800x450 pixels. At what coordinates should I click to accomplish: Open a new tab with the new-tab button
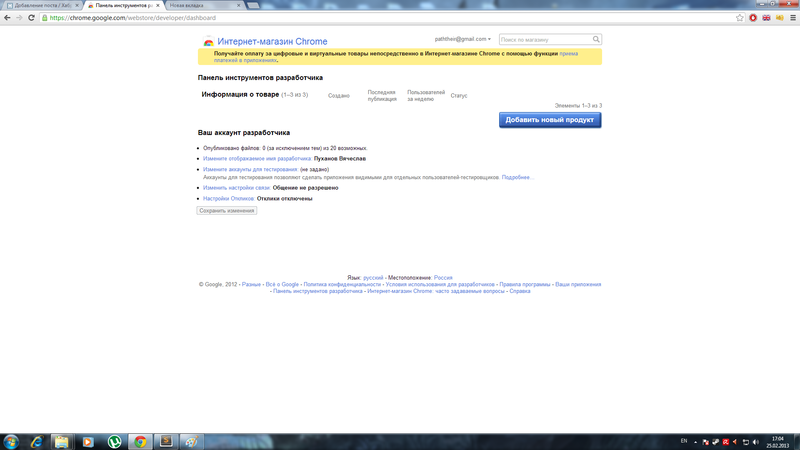pos(253,5)
